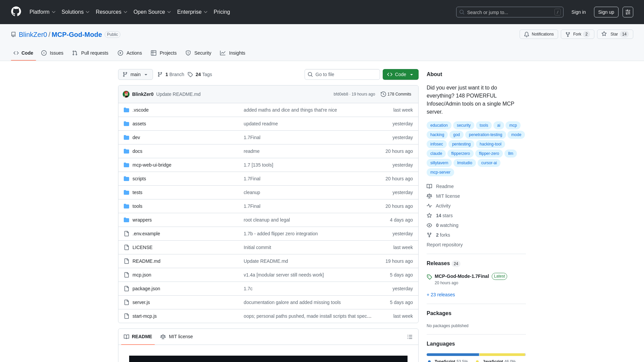View the 14 stars link

(x=439, y=216)
